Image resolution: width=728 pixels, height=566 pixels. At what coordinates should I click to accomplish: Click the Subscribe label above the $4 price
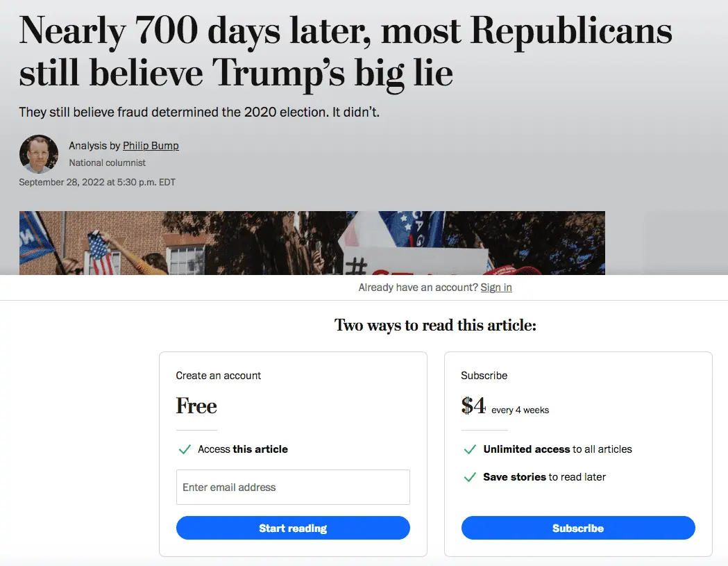click(x=484, y=376)
